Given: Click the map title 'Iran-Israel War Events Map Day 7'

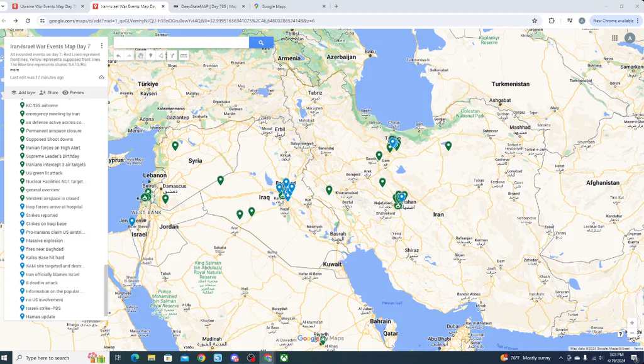Looking at the screenshot, I should pyautogui.click(x=50, y=47).
